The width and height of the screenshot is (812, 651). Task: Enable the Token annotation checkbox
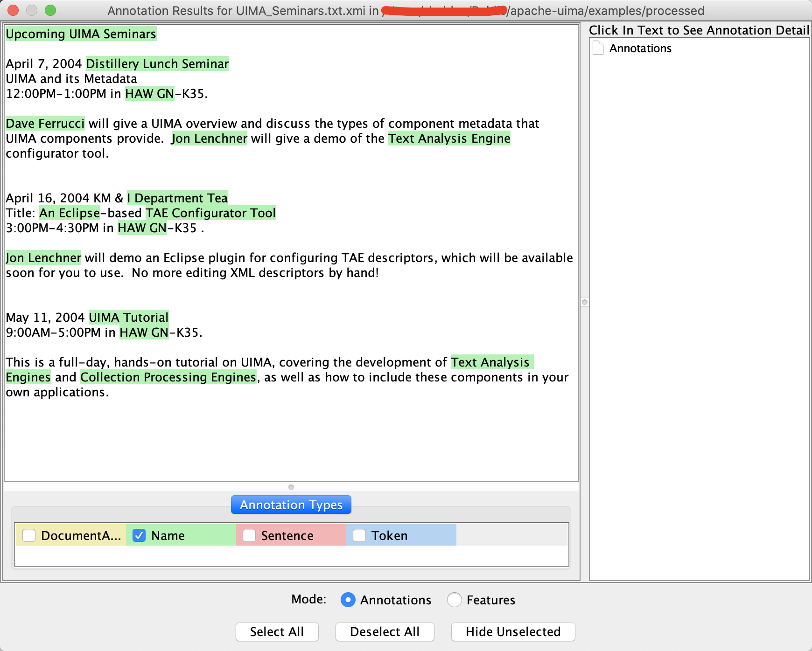click(359, 535)
